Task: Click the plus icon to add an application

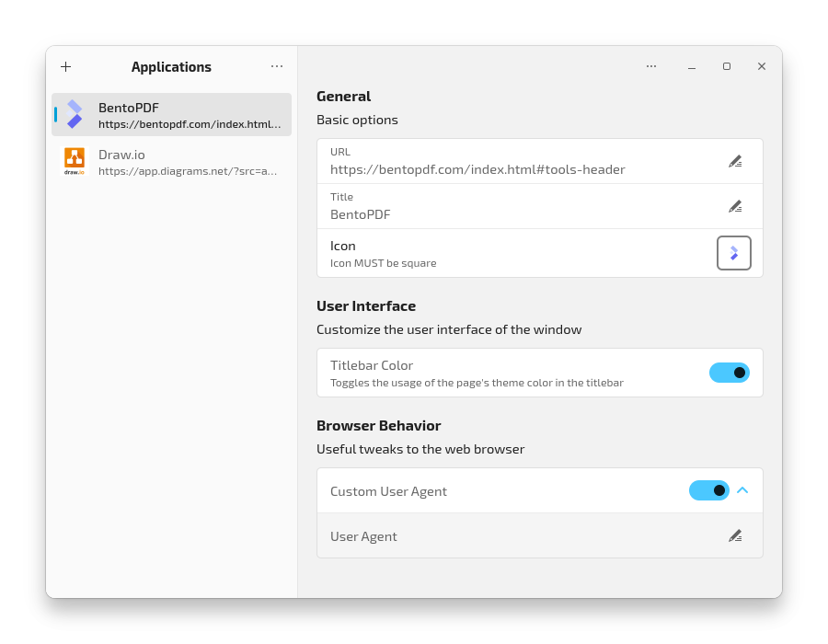Action: [x=65, y=66]
